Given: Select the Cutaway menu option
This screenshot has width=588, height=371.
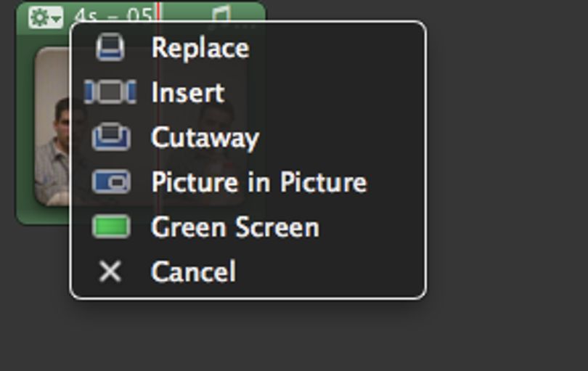Looking at the screenshot, I should click(x=205, y=138).
